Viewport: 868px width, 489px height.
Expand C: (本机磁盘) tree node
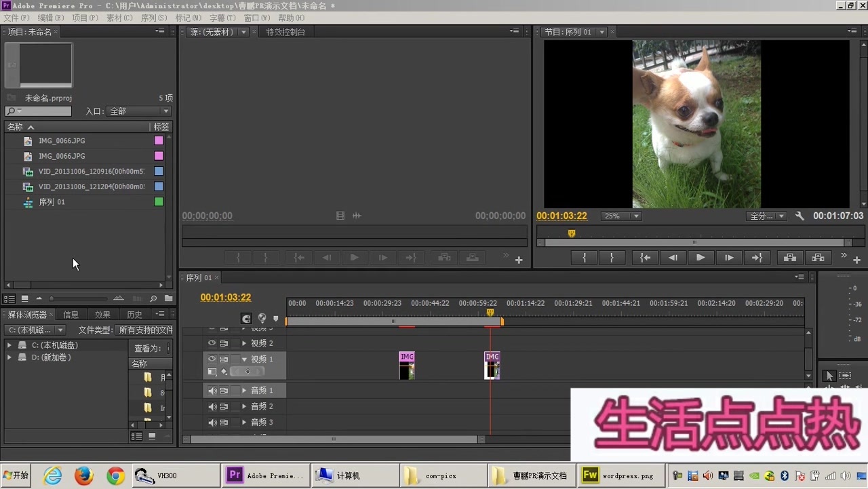pyautogui.click(x=9, y=345)
